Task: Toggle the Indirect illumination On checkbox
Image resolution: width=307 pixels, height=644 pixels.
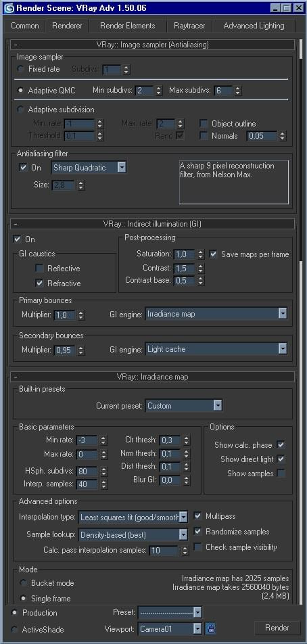Action: click(x=17, y=239)
